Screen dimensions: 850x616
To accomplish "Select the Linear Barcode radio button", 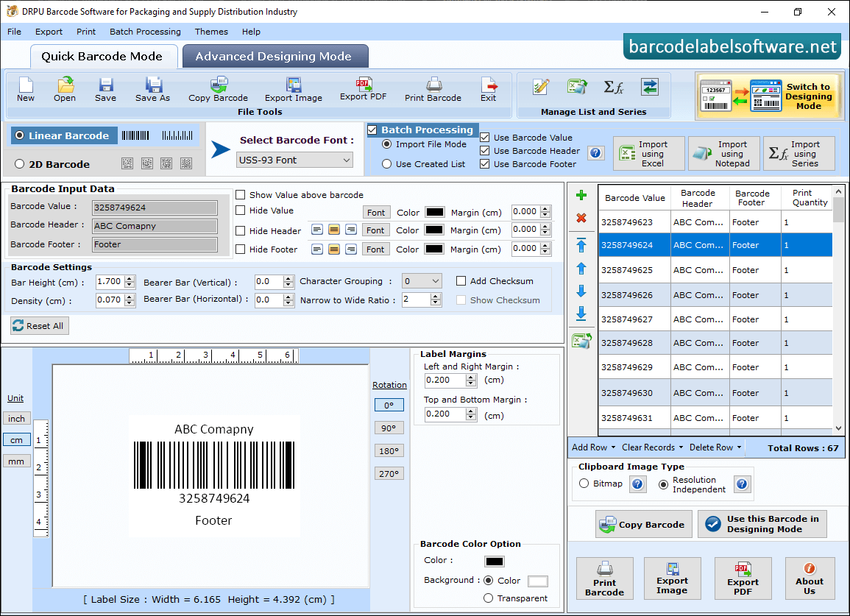I will pyautogui.click(x=20, y=135).
